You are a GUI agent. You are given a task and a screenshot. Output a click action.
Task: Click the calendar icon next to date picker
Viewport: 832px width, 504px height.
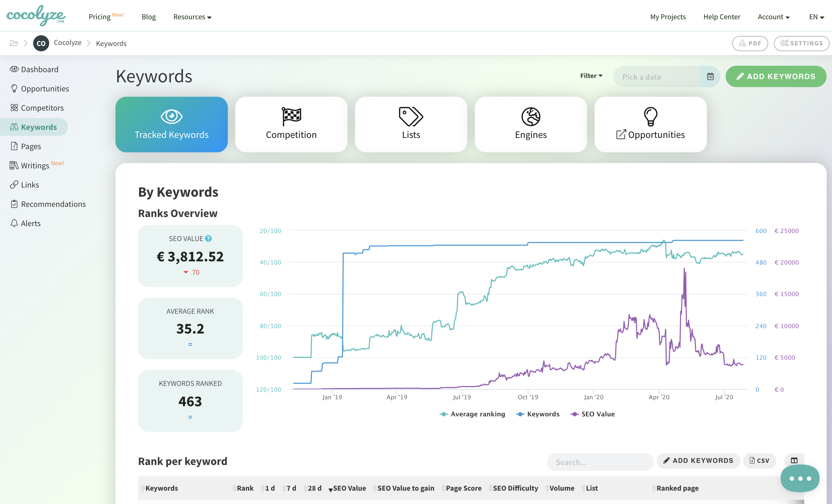click(x=710, y=77)
